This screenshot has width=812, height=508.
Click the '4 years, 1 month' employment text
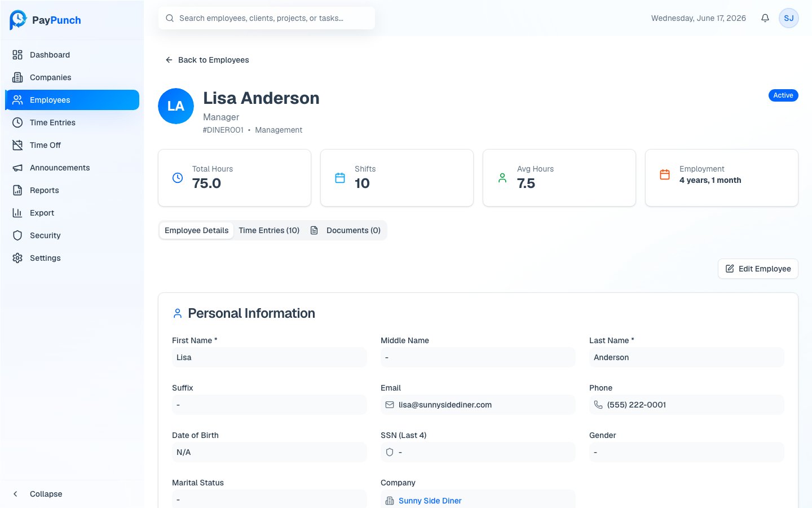(710, 180)
